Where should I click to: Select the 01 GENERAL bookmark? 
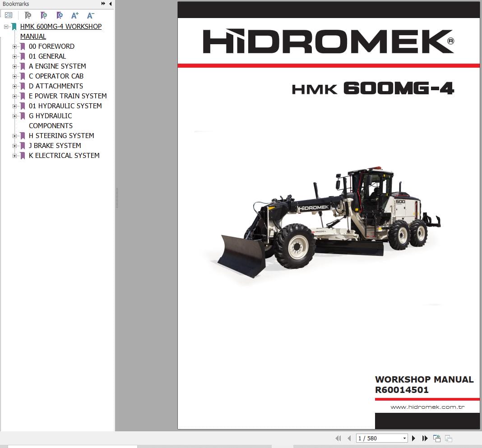point(47,56)
